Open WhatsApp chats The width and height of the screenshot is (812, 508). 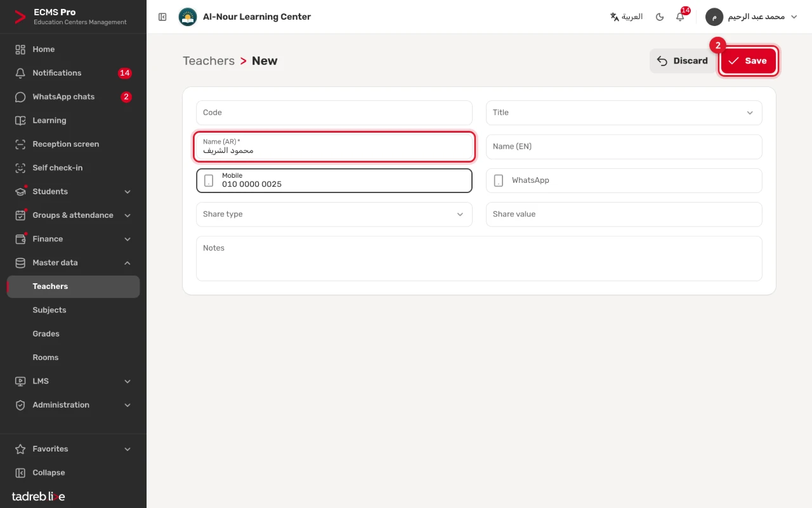(x=74, y=97)
